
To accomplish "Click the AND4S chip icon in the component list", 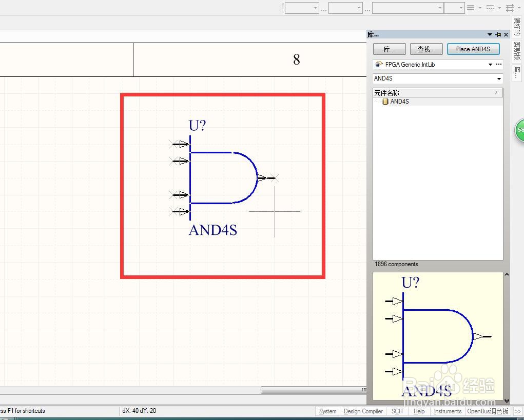I will click(385, 102).
